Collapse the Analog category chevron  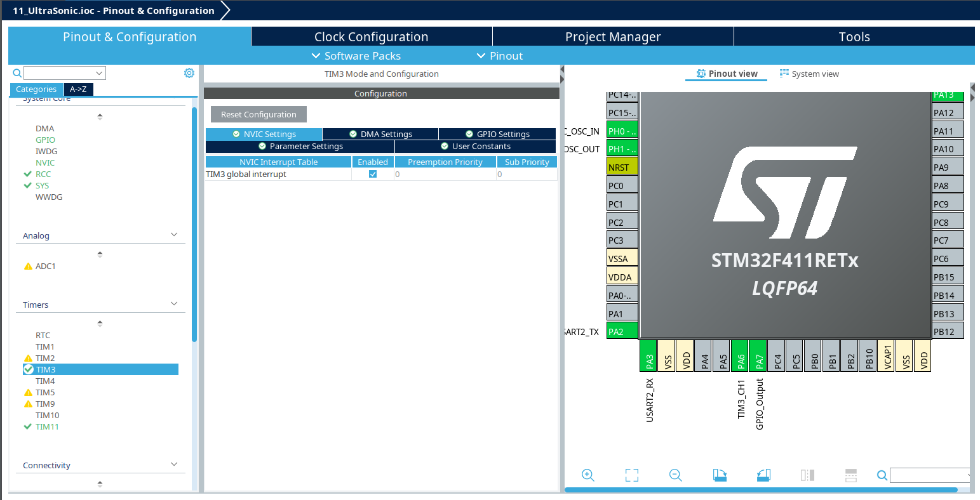(x=175, y=235)
